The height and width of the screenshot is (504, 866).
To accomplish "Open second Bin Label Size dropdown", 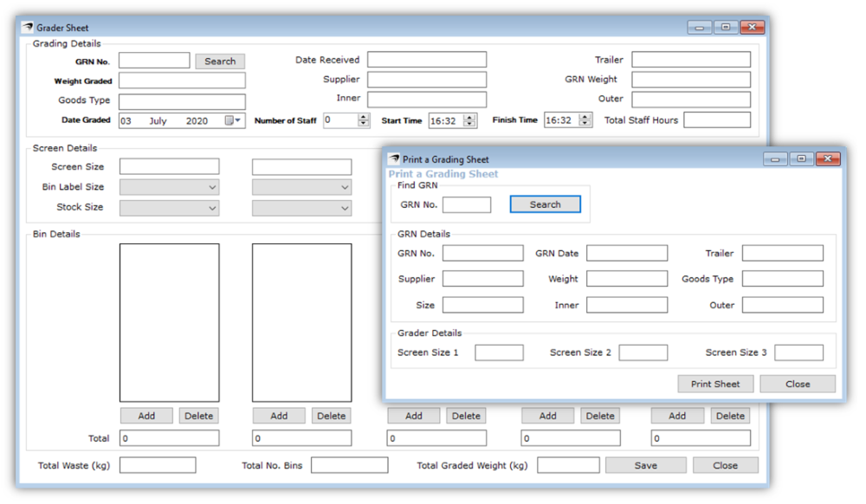I will point(301,187).
